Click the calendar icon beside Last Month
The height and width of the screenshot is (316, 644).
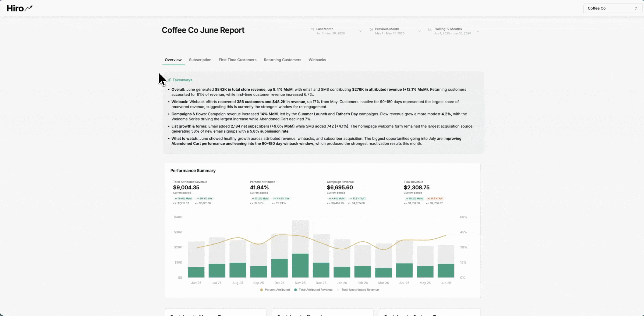[312, 29]
